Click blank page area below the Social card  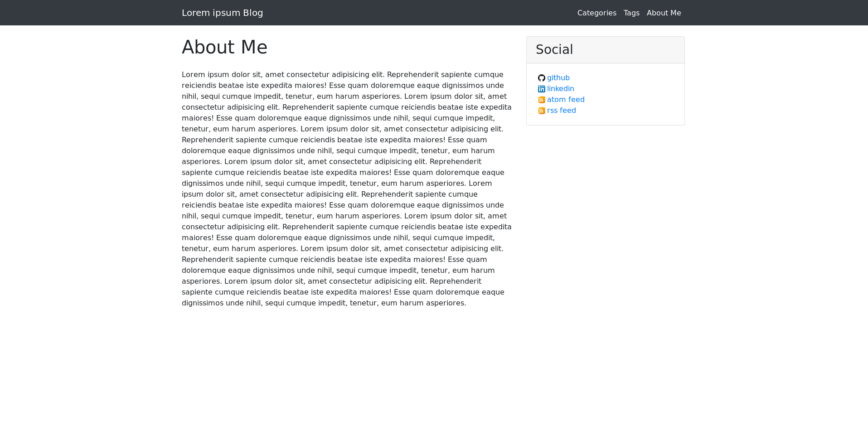pyautogui.click(x=605, y=227)
